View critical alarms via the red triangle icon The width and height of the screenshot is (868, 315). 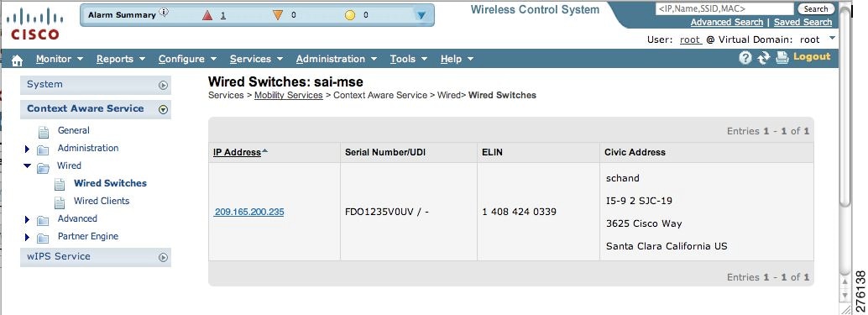(x=207, y=15)
